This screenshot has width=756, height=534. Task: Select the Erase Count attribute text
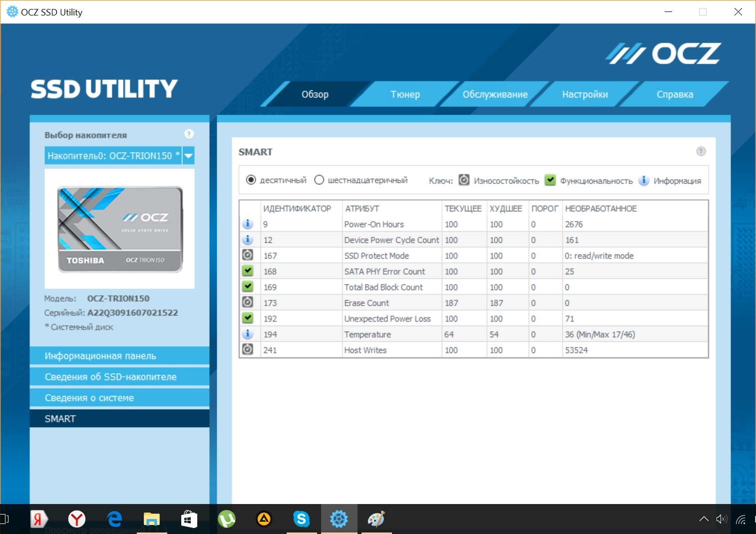pyautogui.click(x=367, y=303)
